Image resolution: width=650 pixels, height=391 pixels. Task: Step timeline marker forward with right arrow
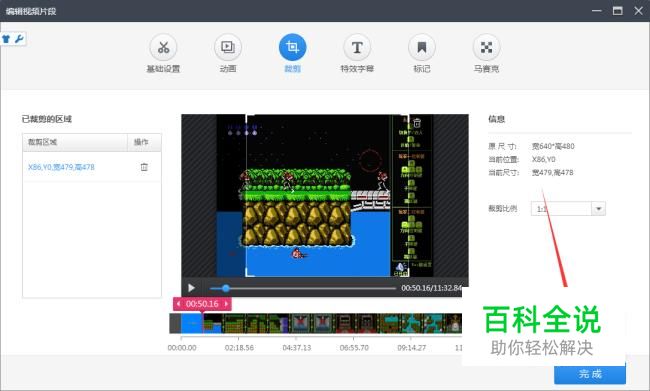coord(226,304)
